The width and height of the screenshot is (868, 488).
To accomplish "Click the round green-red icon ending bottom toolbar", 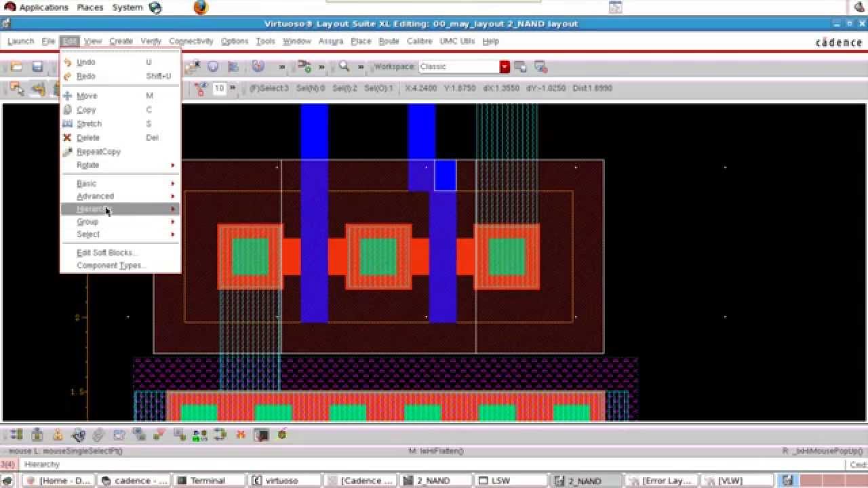I will pyautogui.click(x=282, y=434).
